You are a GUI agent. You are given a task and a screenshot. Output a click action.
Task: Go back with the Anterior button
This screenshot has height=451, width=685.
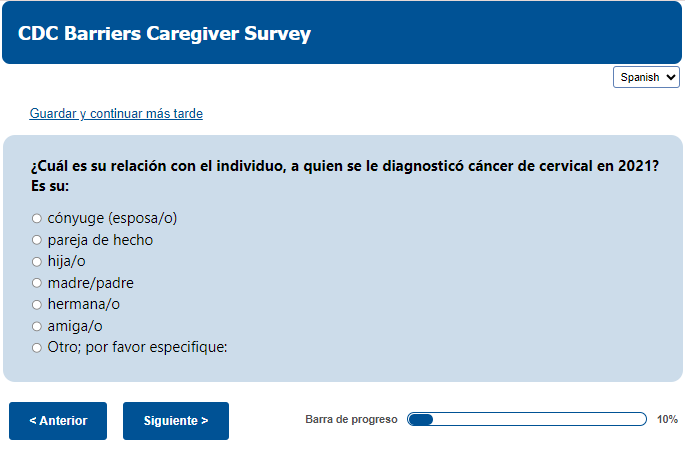[58, 421]
